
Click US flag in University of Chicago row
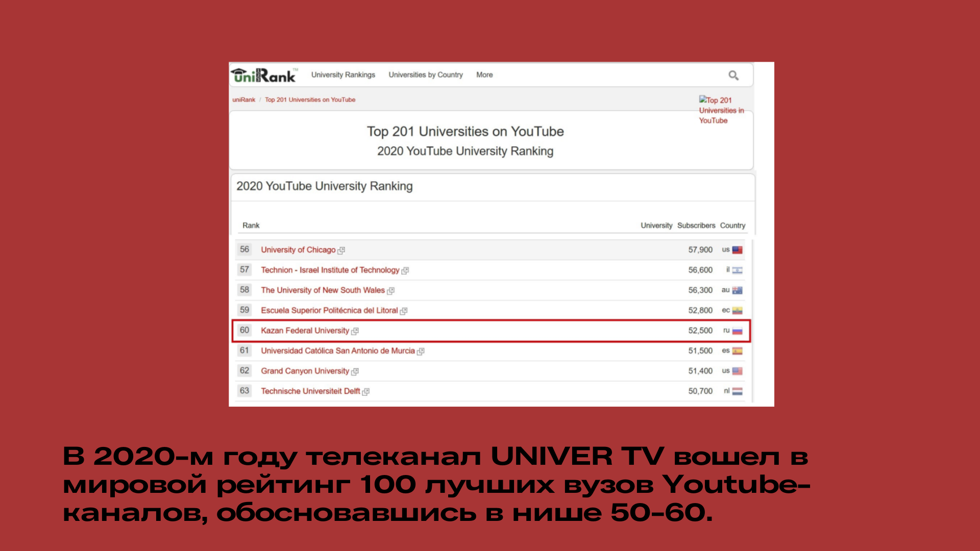click(x=738, y=250)
